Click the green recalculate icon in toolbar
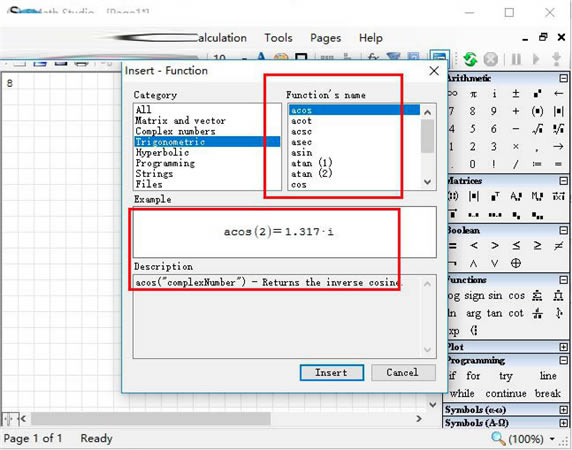 [470, 59]
